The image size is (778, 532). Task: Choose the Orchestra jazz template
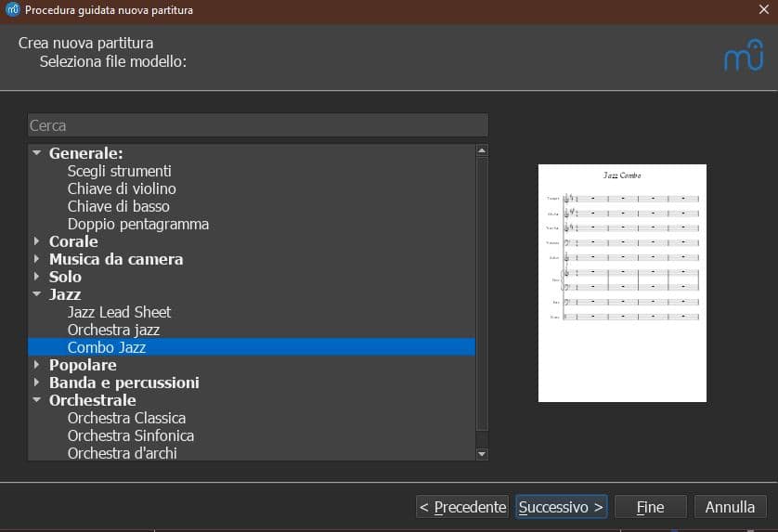113,330
